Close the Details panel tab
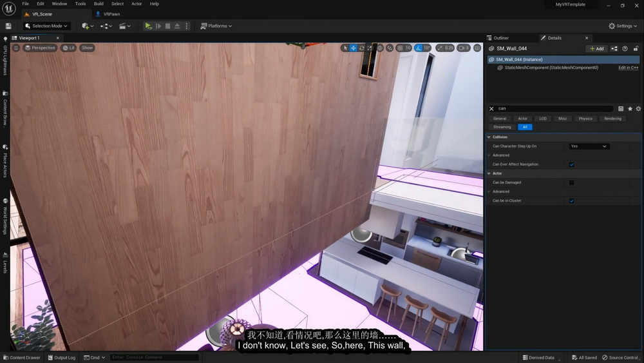This screenshot has height=363, width=644. click(x=587, y=38)
